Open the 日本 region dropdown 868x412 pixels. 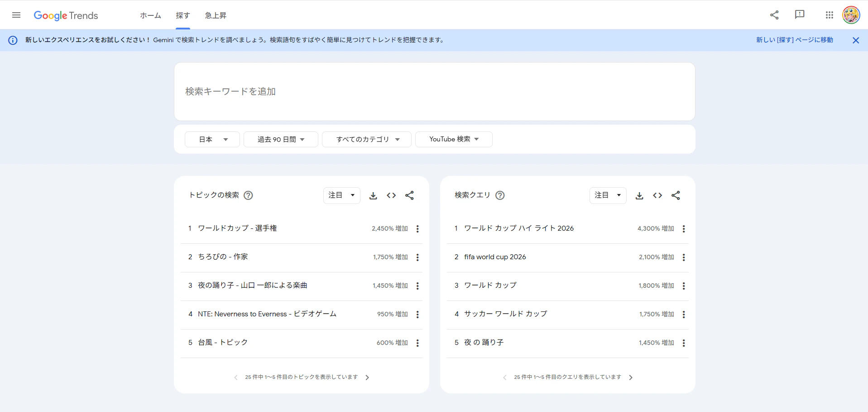point(212,139)
